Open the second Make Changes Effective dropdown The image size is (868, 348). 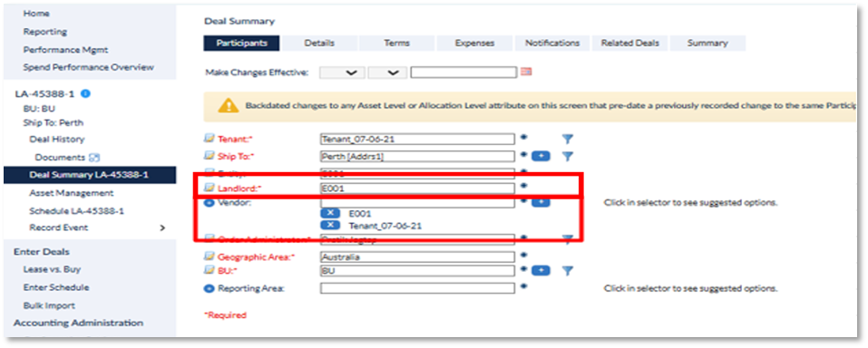pyautogui.click(x=387, y=72)
